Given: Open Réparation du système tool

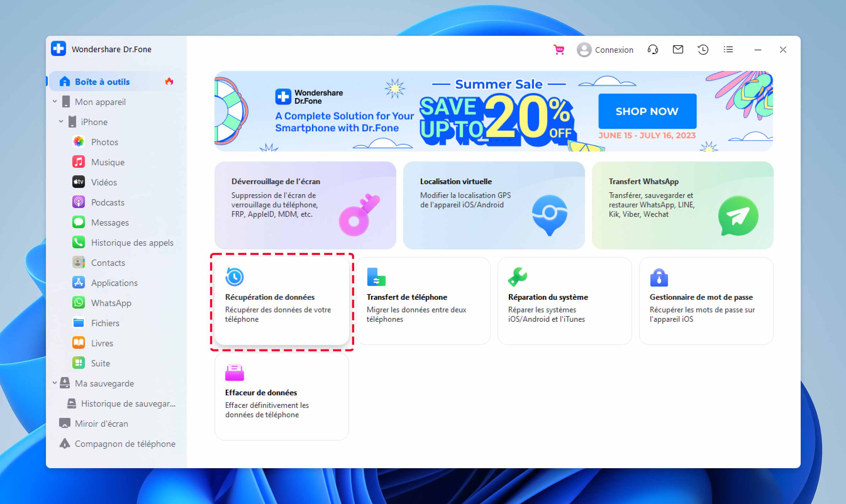Looking at the screenshot, I should pyautogui.click(x=565, y=301).
